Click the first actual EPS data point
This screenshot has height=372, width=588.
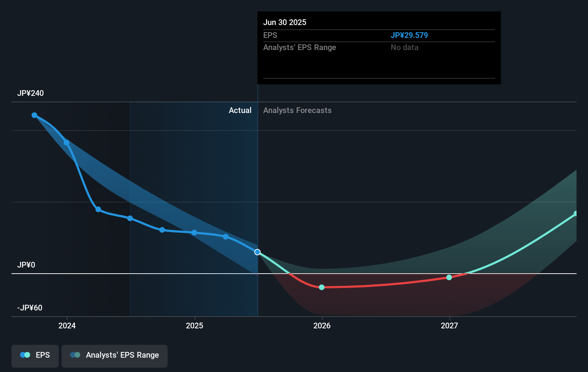click(x=34, y=115)
